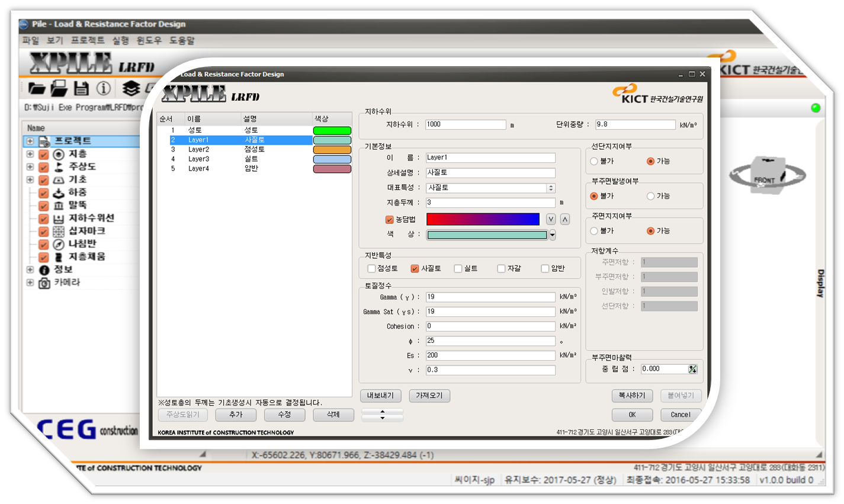This screenshot has height=504, width=844.
Task: Click the layer order up-down stepper
Action: 382,415
